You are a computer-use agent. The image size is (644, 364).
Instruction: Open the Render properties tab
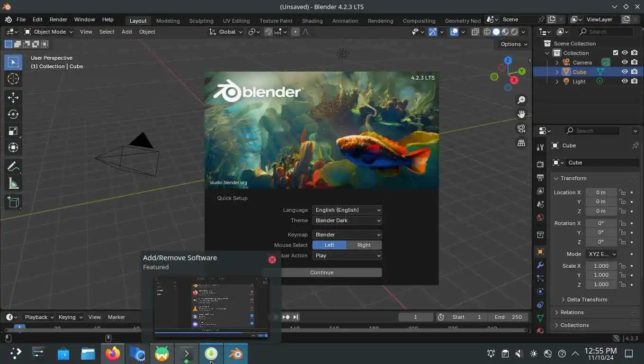(x=540, y=164)
